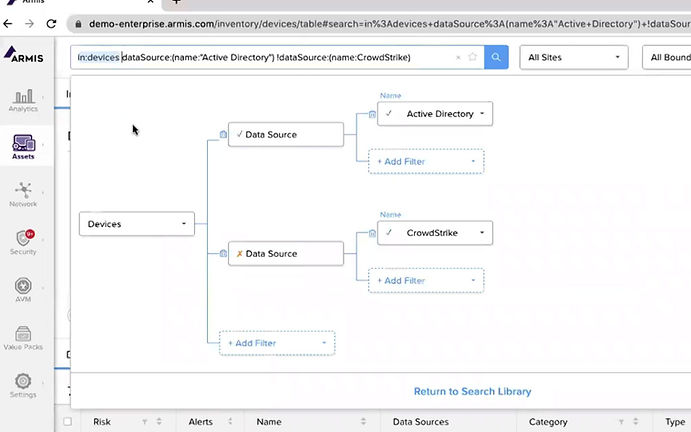691x432 pixels.
Task: Open Add Filter under Active Directory
Action: [x=426, y=161]
